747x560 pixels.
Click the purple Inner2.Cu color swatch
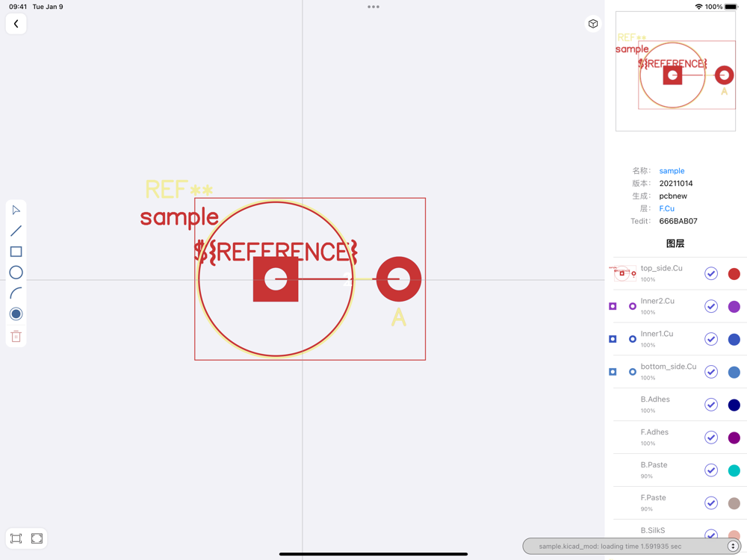click(734, 307)
